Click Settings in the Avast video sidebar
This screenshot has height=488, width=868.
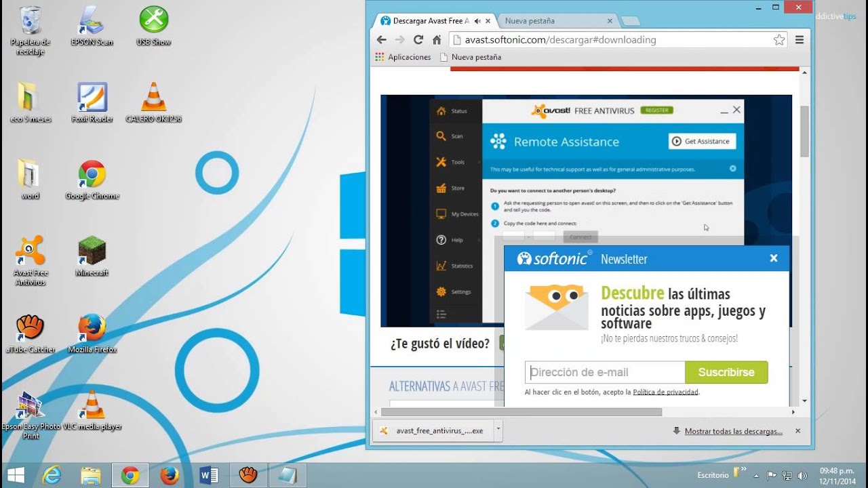453,291
